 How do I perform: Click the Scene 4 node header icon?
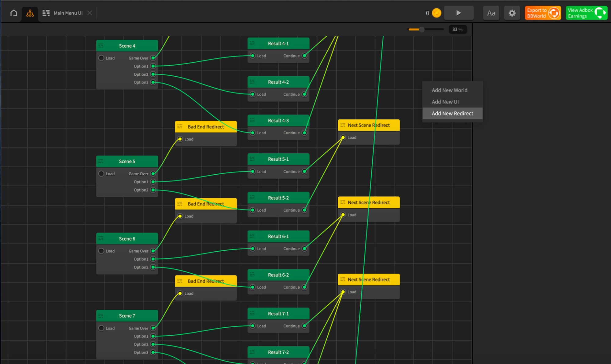click(x=101, y=46)
